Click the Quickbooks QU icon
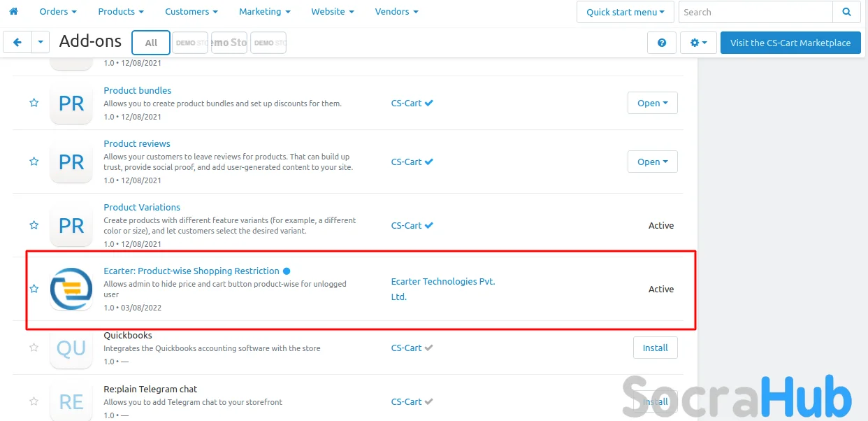 (x=71, y=348)
